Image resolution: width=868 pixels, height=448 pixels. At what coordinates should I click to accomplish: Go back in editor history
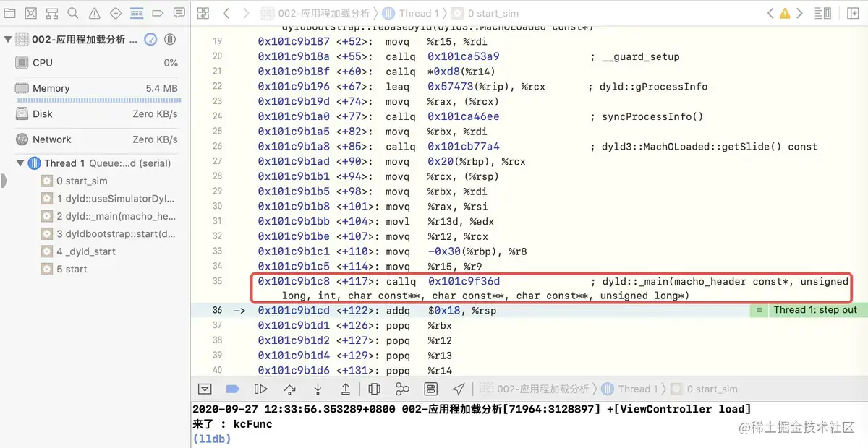[226, 13]
